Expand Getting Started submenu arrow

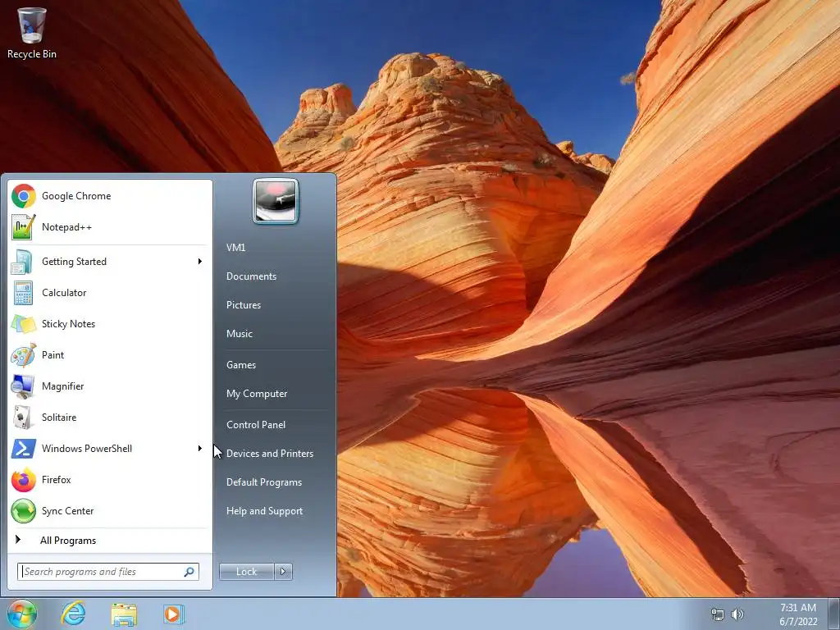point(200,262)
